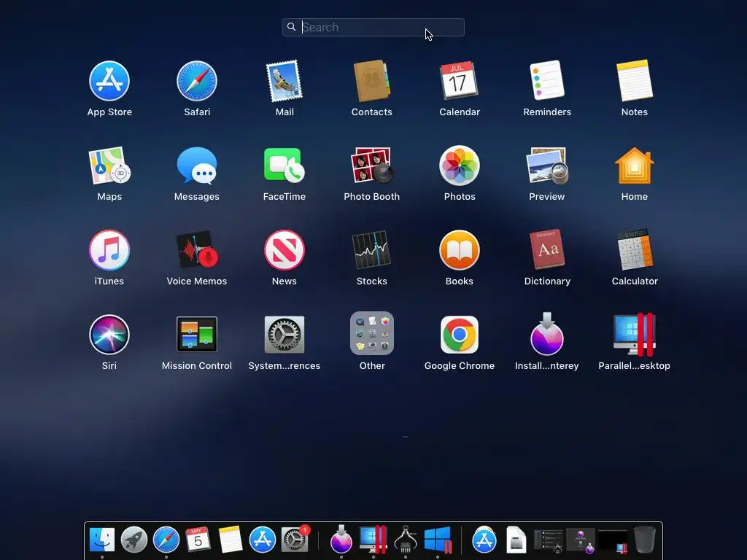Launch Parallels Desktop from Launchpad grid
The width and height of the screenshot is (747, 560).
635,334
